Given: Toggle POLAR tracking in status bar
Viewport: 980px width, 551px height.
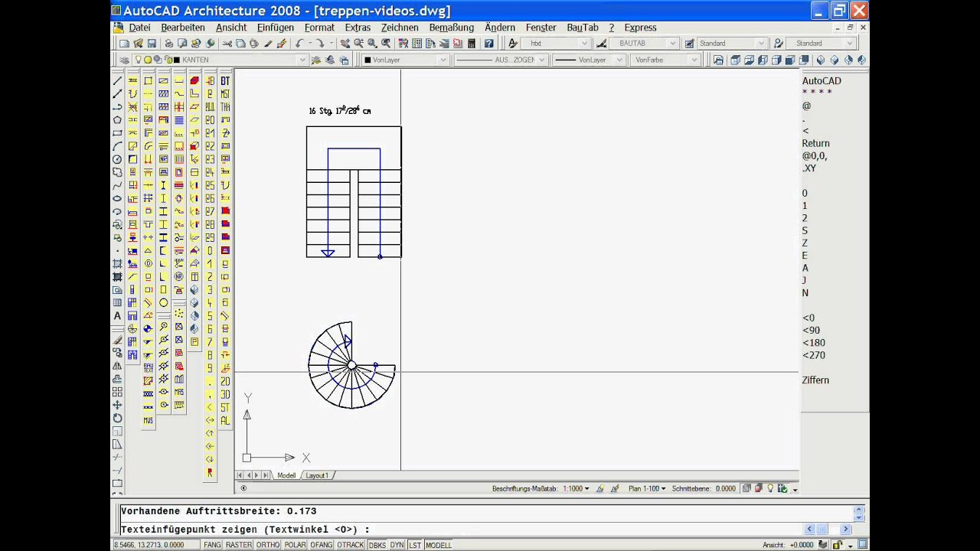Looking at the screenshot, I should 295,545.
